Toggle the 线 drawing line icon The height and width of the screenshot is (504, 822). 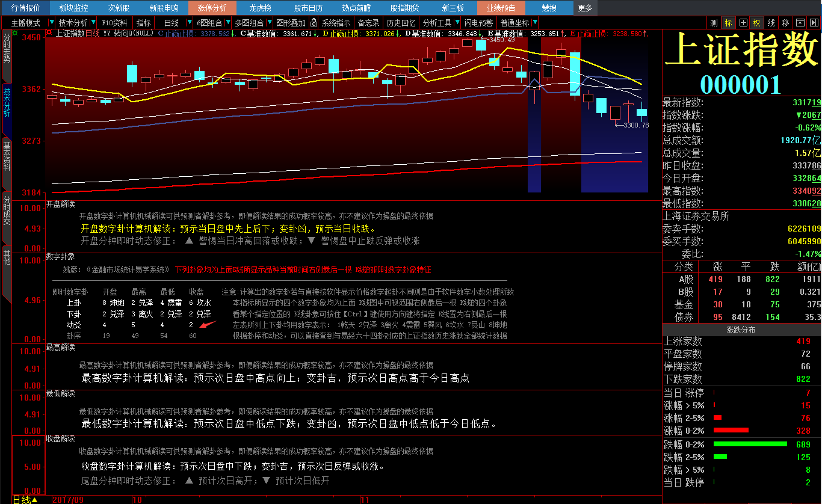[771, 23]
